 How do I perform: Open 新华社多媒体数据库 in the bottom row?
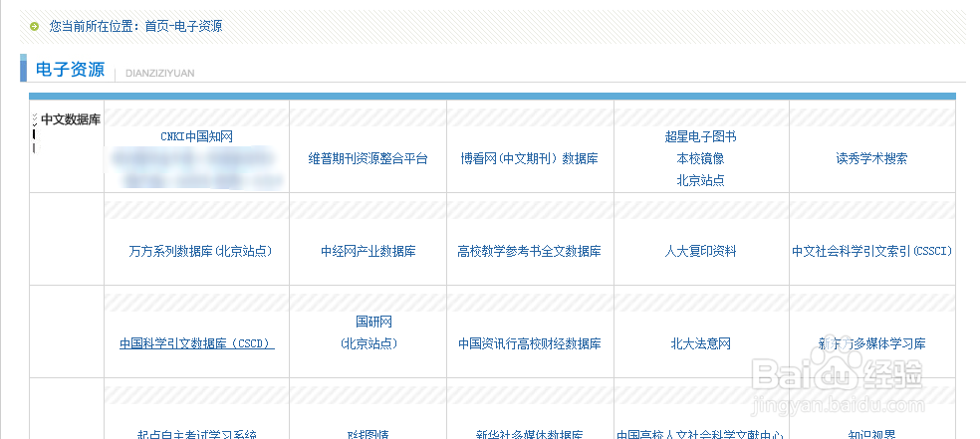click(x=530, y=435)
